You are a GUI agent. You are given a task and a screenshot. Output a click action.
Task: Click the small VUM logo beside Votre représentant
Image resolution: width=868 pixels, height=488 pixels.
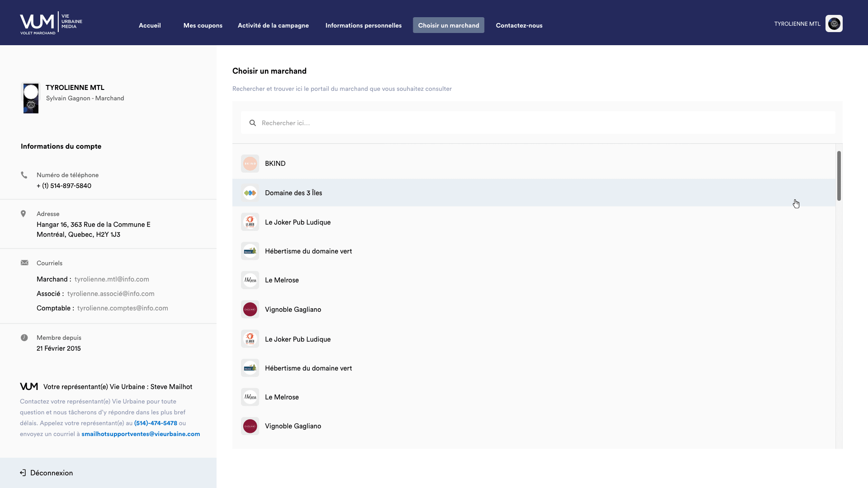pyautogui.click(x=29, y=386)
